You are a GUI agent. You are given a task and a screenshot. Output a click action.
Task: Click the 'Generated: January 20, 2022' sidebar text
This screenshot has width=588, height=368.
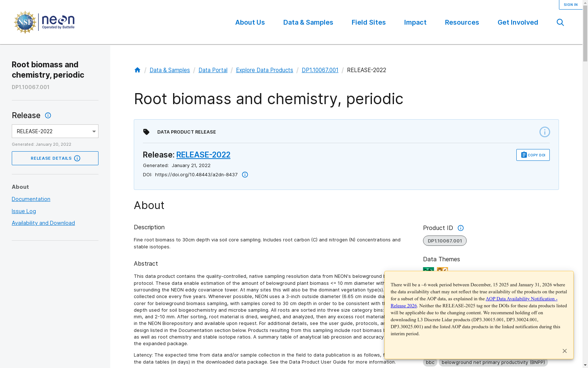pyautogui.click(x=42, y=144)
